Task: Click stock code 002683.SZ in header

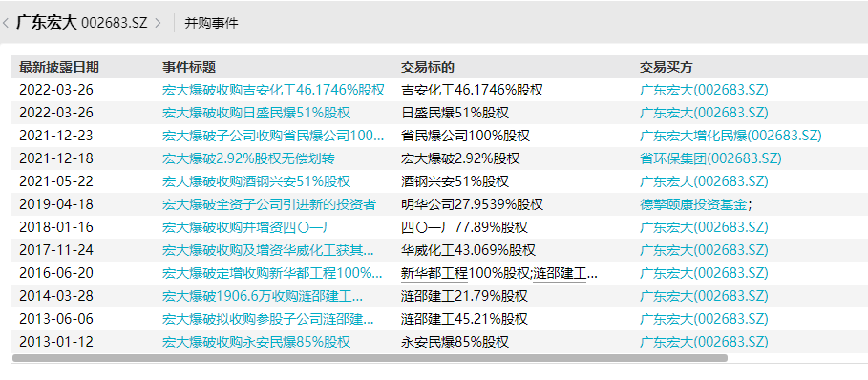Action: [x=114, y=23]
